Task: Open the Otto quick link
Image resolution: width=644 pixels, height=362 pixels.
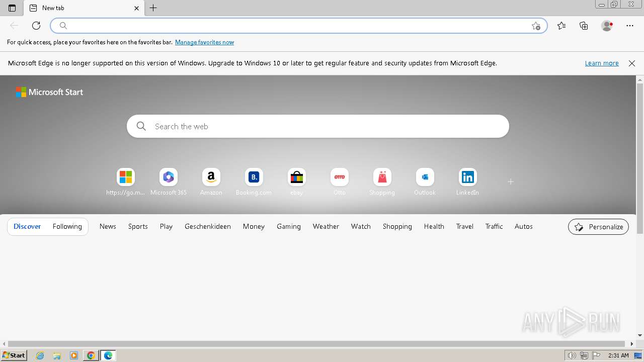Action: (x=340, y=182)
